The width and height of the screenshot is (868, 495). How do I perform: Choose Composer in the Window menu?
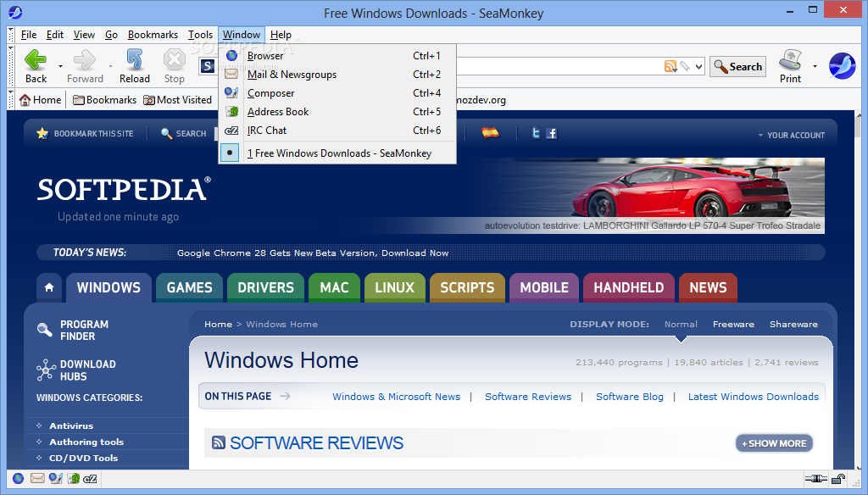tap(337, 93)
